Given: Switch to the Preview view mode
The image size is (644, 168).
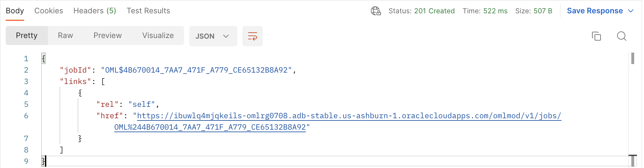Looking at the screenshot, I should tap(107, 36).
